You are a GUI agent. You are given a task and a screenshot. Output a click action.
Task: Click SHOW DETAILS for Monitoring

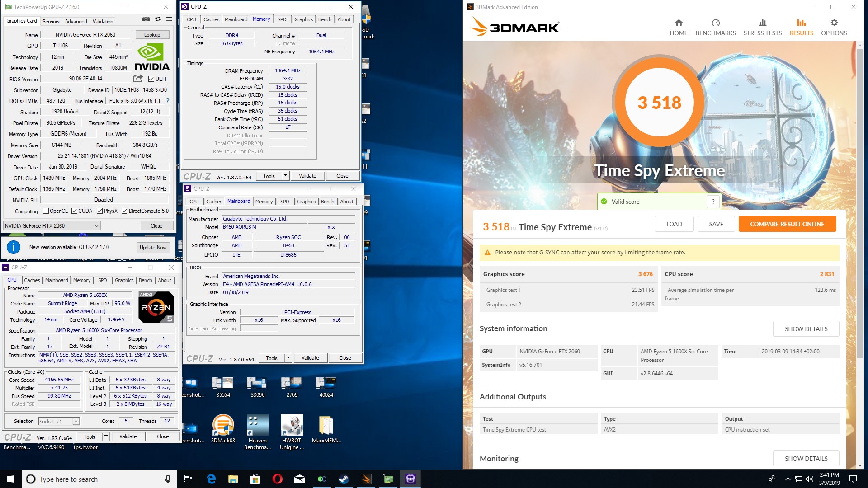tap(806, 459)
